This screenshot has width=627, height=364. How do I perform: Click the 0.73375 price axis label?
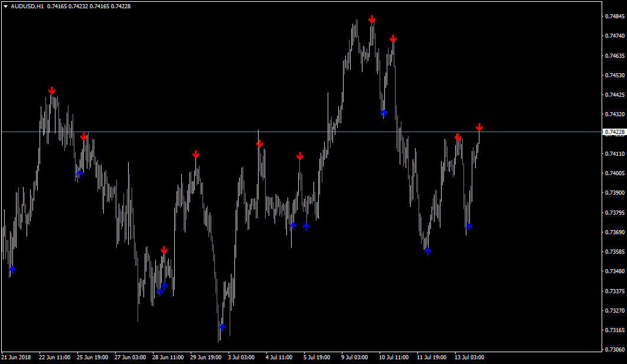point(615,291)
